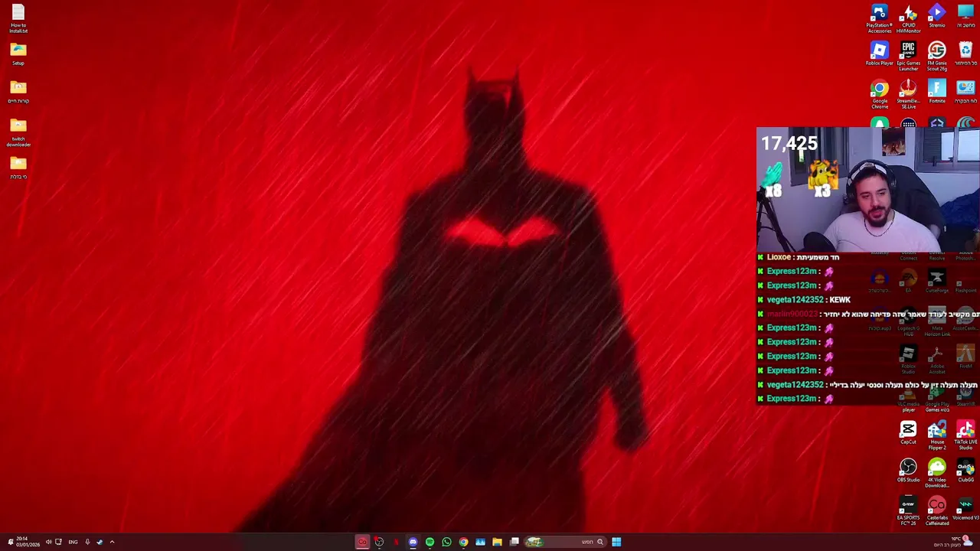
Task: Open CapCut desktop shortcut
Action: tap(908, 433)
